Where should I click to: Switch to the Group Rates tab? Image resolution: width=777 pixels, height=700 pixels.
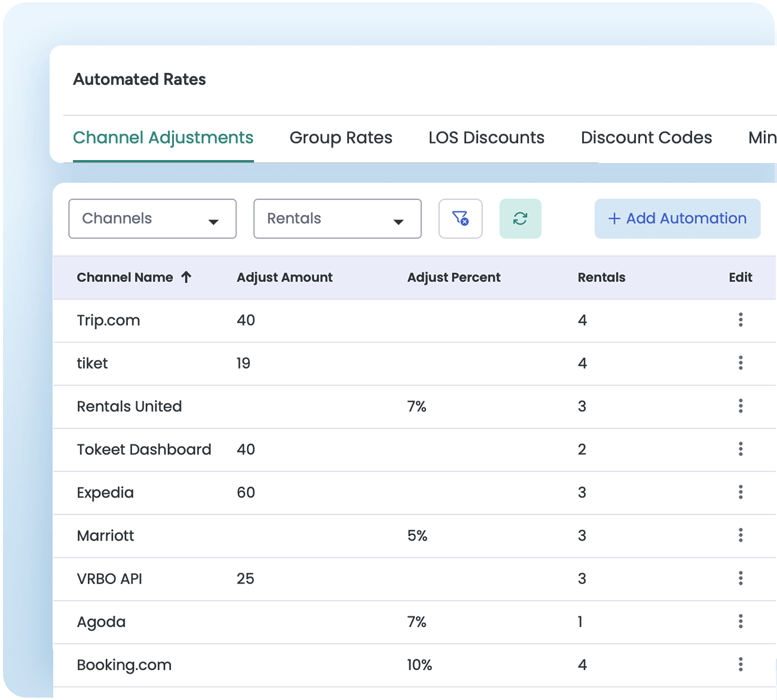coord(341,137)
